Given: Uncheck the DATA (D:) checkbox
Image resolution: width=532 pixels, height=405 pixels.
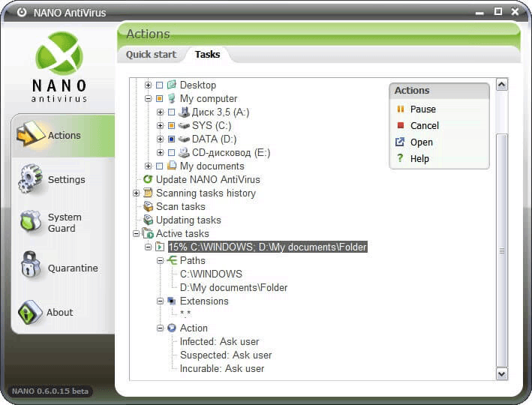Looking at the screenshot, I should pos(171,139).
